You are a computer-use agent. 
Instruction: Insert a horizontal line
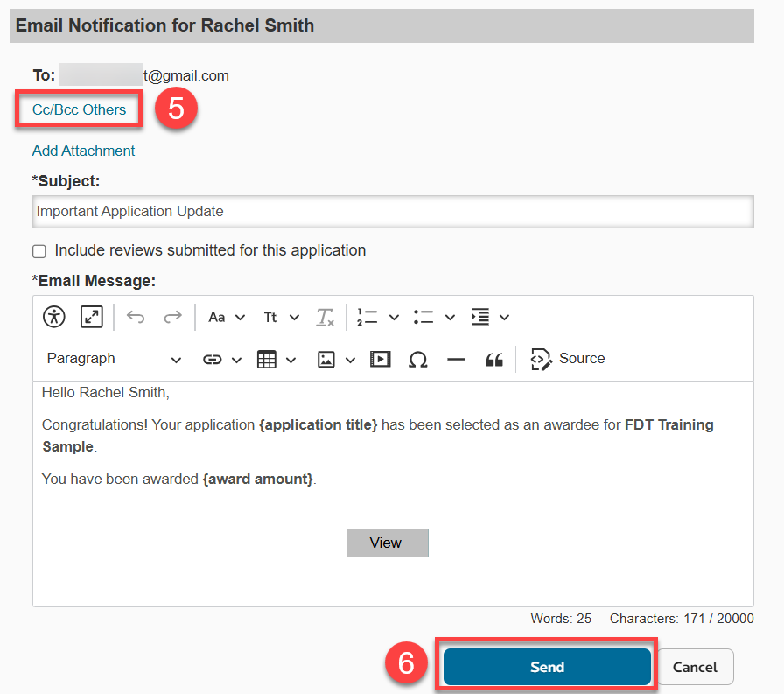pyautogui.click(x=456, y=360)
